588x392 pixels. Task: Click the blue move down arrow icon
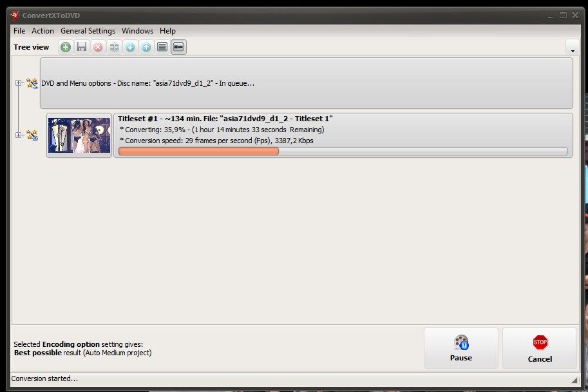point(130,47)
